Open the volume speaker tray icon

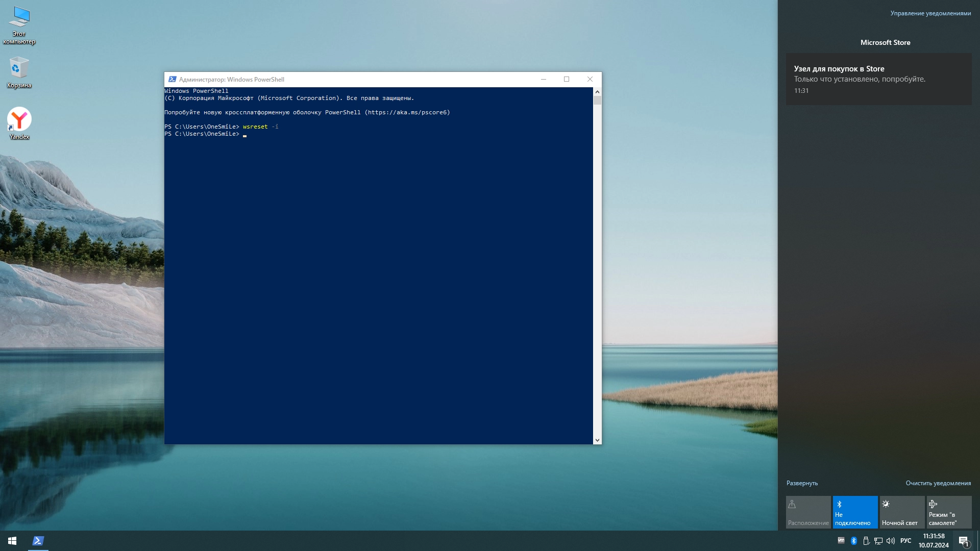(890, 540)
